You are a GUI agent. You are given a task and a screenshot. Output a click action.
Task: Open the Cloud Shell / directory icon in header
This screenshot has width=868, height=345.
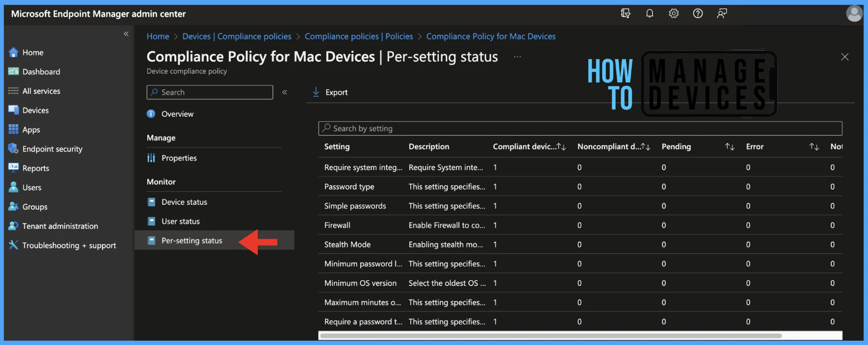click(626, 13)
